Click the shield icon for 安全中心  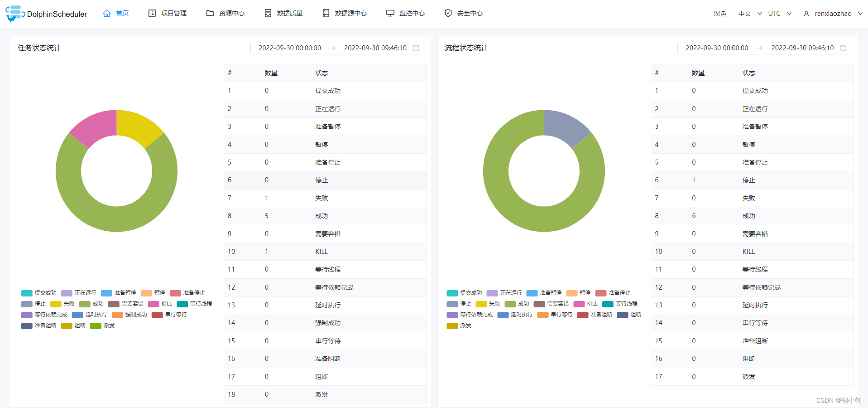(x=448, y=13)
